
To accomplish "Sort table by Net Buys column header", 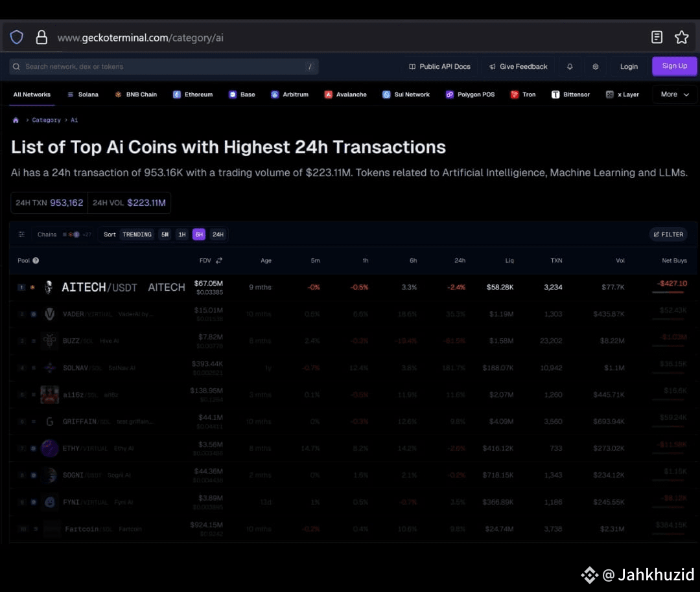I will click(x=674, y=260).
